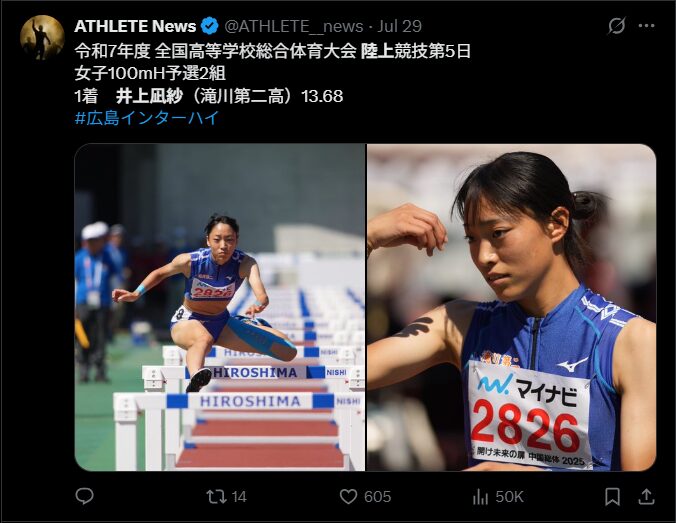Open the Grok explain icon

point(617,26)
